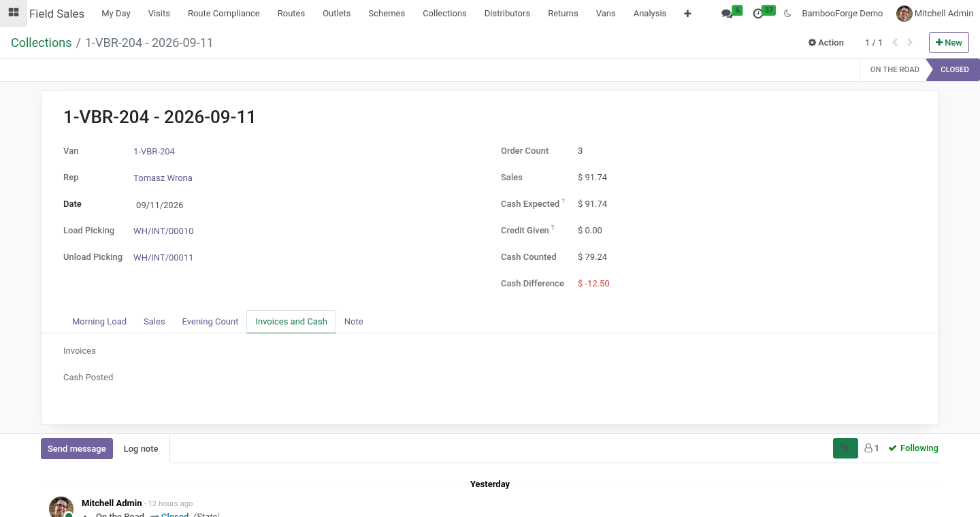Show the Credit Given help tooltip
Screen dimensions: 980x517
(553, 228)
